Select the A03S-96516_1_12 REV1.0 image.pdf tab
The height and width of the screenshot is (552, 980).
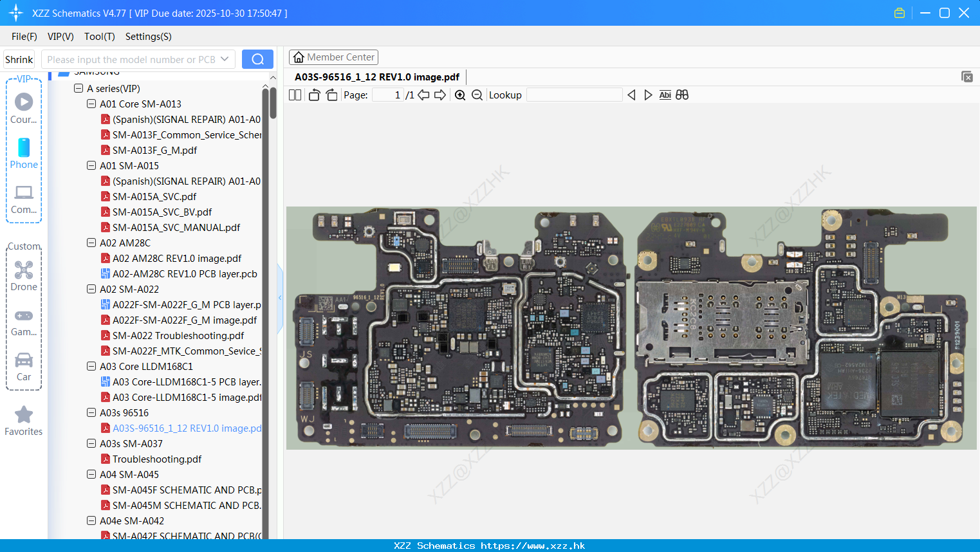click(377, 77)
